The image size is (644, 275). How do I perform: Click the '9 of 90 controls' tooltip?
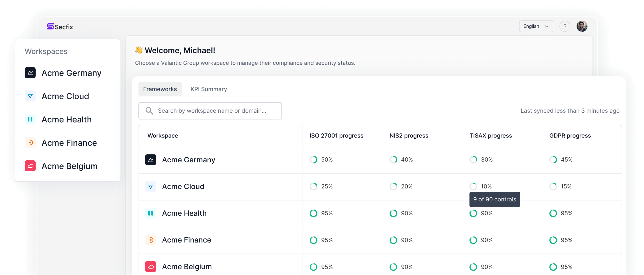(495, 199)
